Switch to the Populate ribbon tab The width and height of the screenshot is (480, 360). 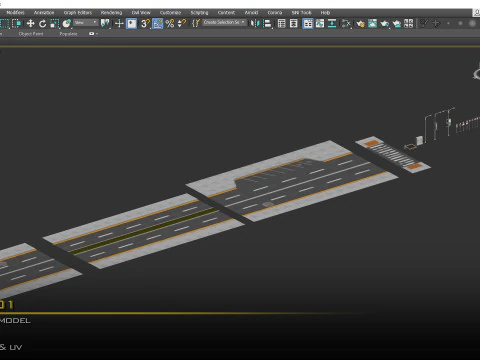68,34
